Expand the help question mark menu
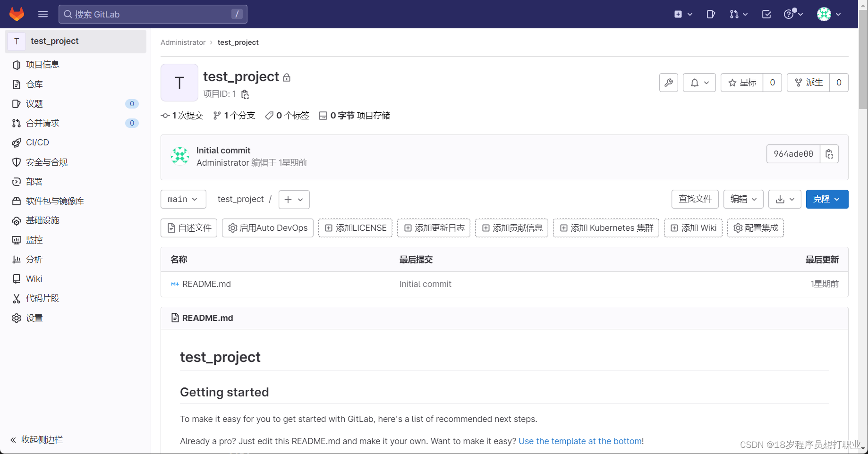 coord(793,14)
